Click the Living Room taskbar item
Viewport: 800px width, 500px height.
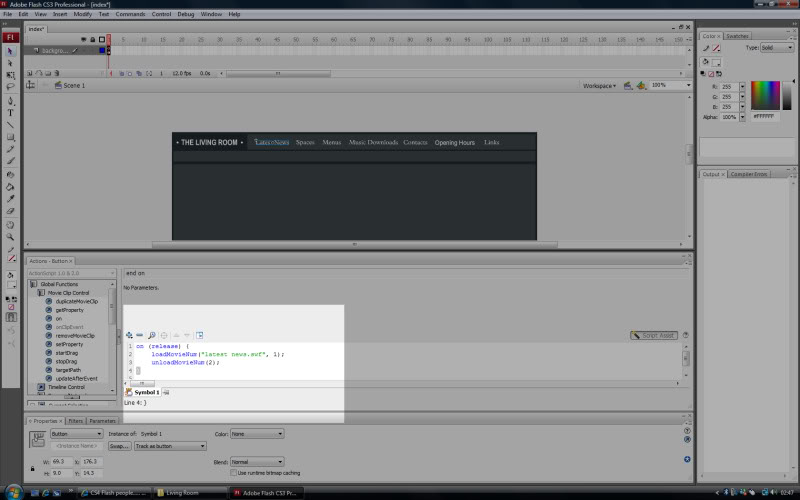tap(188, 492)
